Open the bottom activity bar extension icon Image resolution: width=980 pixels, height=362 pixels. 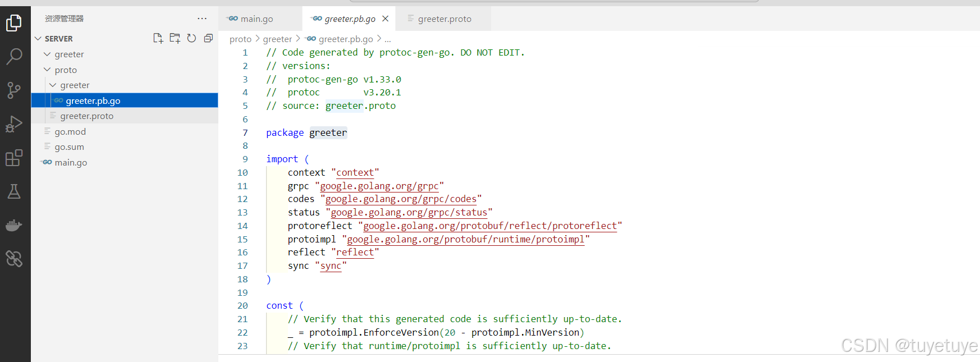tap(14, 259)
